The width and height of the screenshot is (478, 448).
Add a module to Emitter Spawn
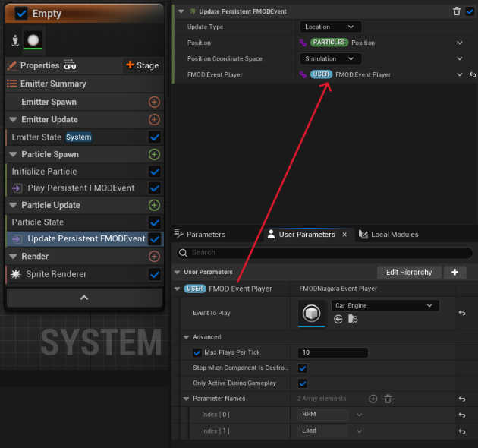154,102
